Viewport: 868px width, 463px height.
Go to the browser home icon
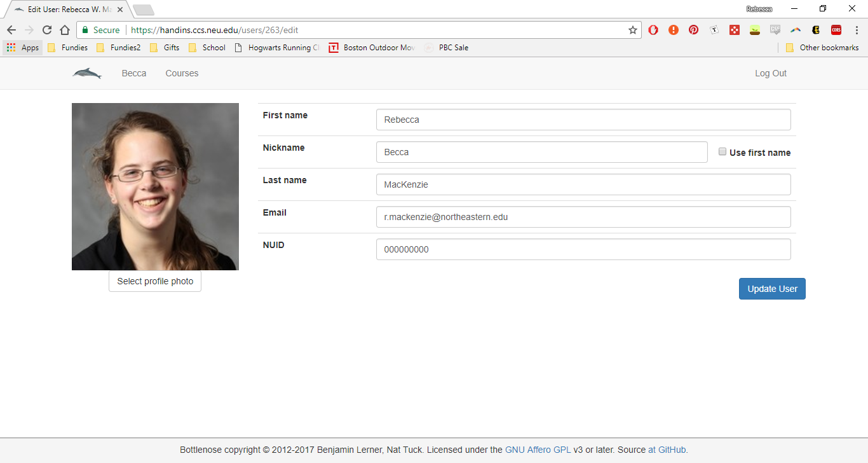coord(64,30)
